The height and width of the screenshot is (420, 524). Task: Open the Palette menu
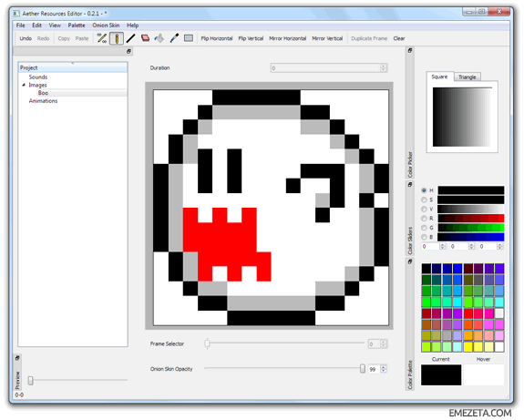pos(77,26)
